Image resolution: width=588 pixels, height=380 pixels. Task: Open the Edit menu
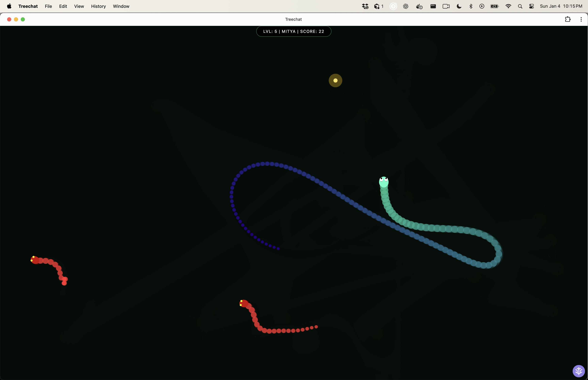point(63,6)
